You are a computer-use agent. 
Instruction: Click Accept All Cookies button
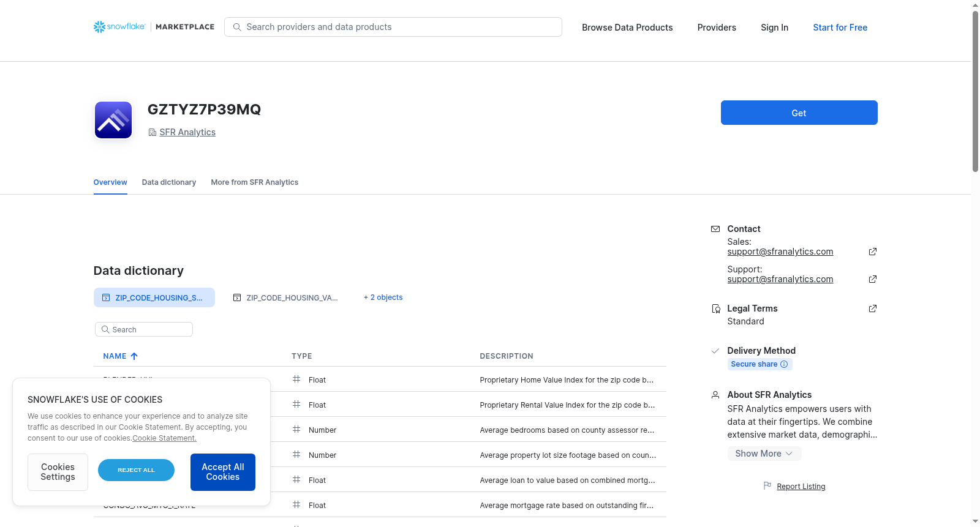tap(223, 472)
